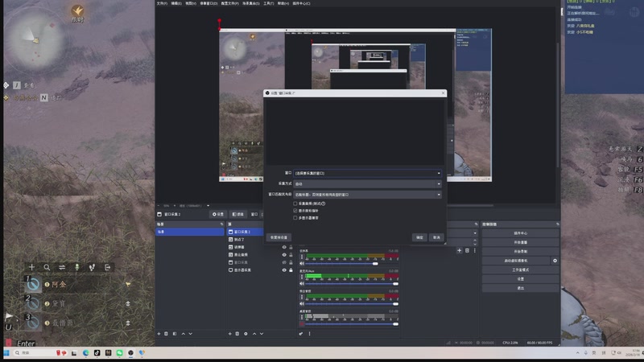Viewport: 644px width, 362px height.
Task: Click the remove source trash icon
Action: coord(237,333)
